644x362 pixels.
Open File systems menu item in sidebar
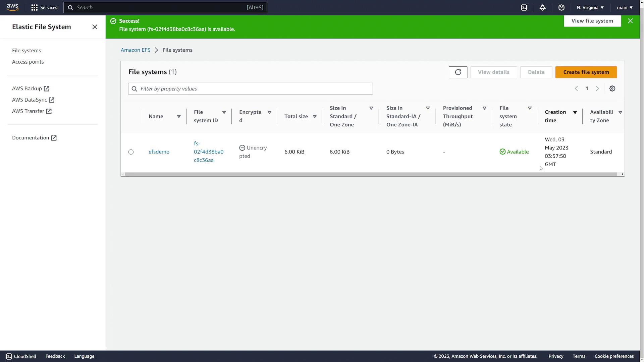coord(26,50)
